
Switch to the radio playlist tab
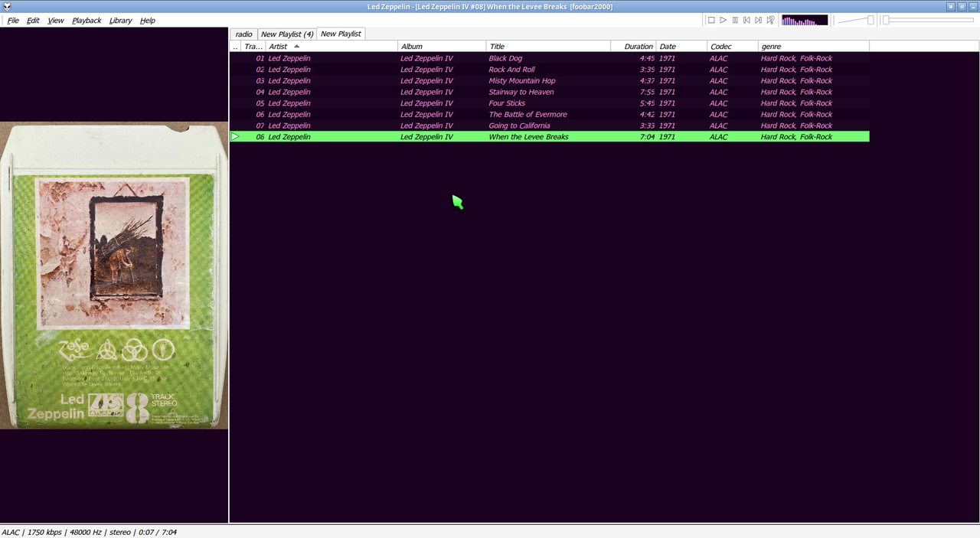coord(243,34)
